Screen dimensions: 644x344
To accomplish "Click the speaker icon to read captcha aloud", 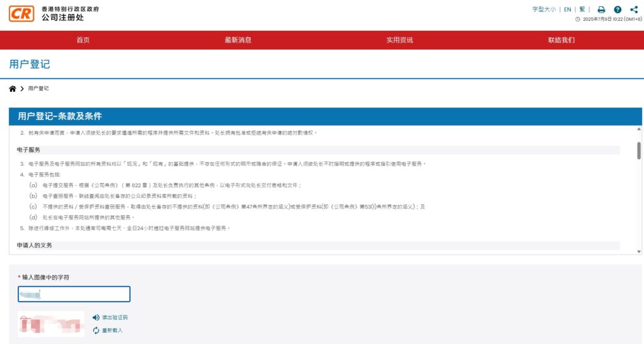I will coord(96,318).
